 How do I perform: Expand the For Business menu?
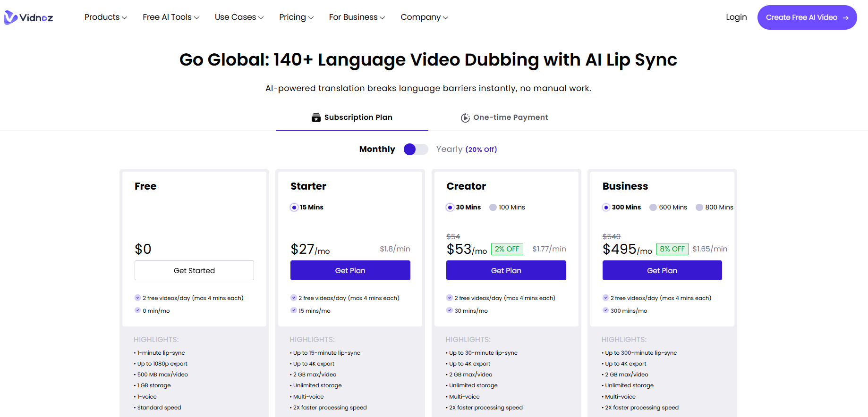point(357,17)
